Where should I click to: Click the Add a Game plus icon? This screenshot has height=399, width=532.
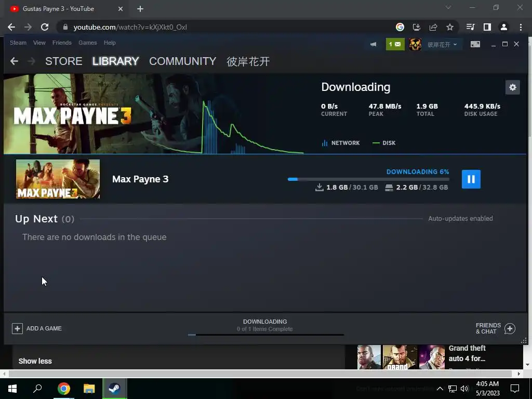(17, 328)
